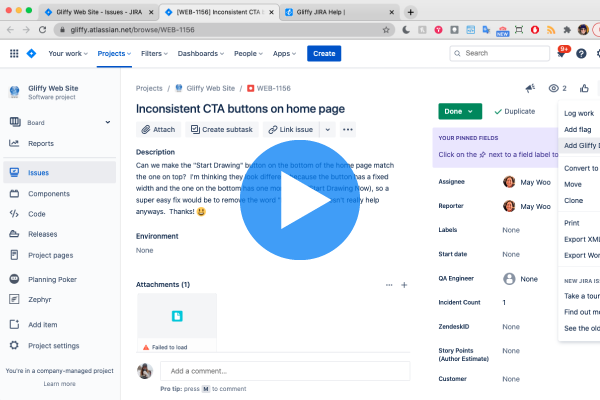This screenshot has height=400, width=600.
Task: Switch to Gliffy JIRA Help tab
Action: (x=340, y=12)
